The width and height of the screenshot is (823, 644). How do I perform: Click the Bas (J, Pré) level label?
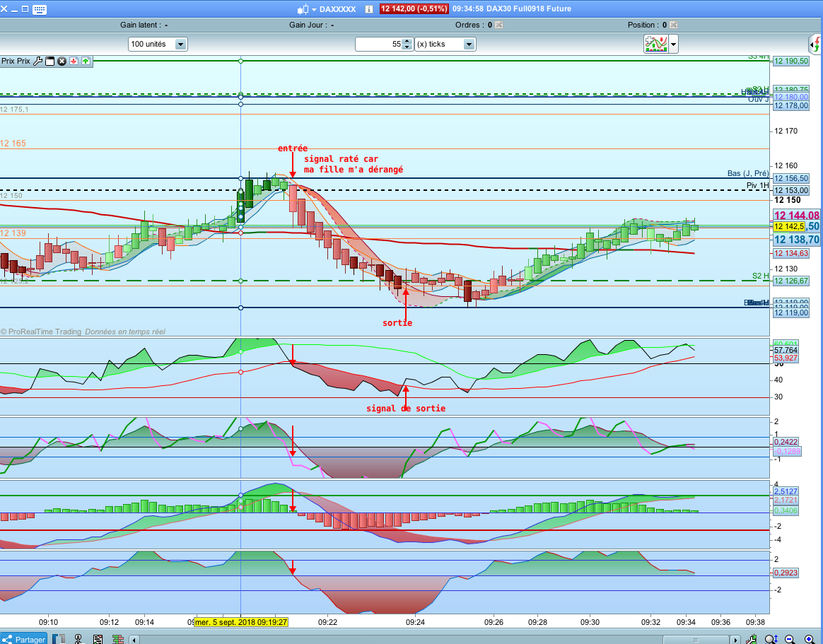(748, 173)
